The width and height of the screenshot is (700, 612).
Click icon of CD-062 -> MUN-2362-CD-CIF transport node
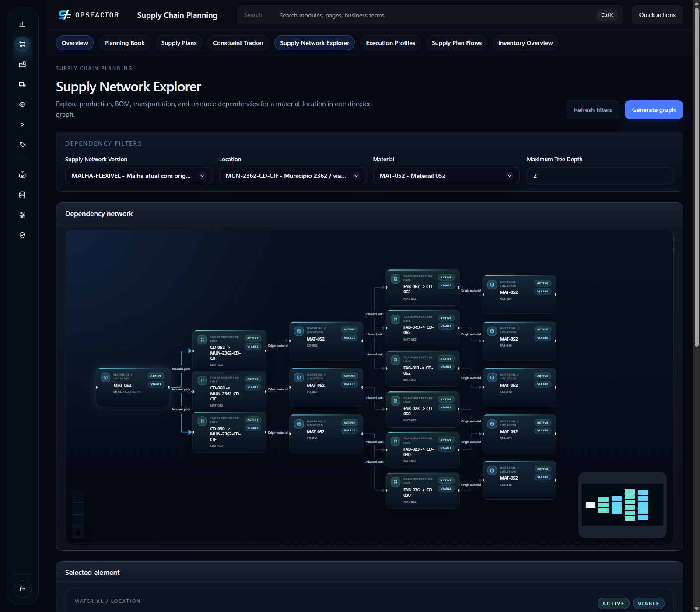pos(202,340)
